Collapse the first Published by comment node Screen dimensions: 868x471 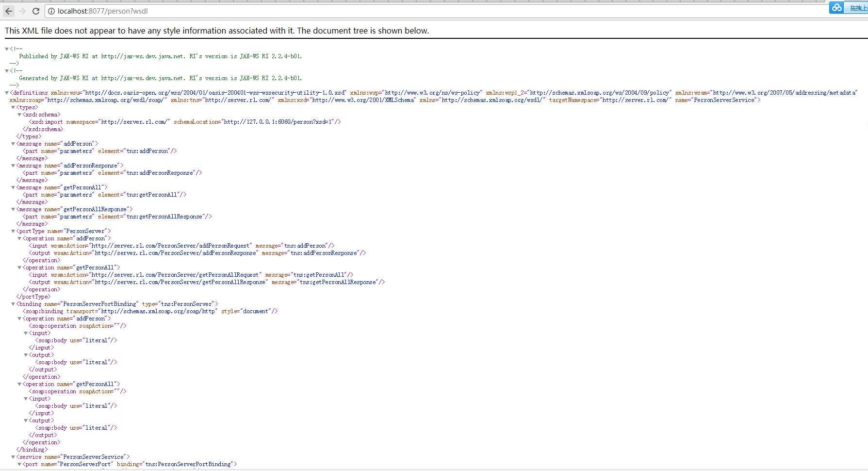pyautogui.click(x=7, y=49)
